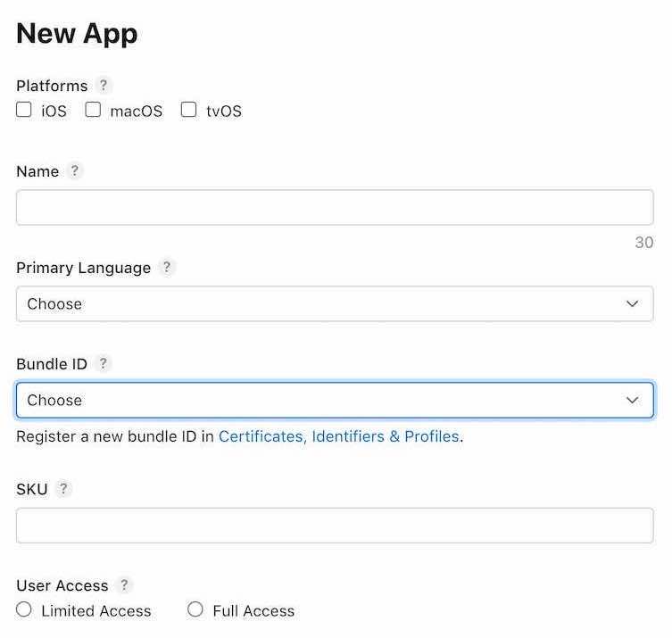Tick the macOS platform checkbox
The image size is (672, 638).
click(93, 110)
